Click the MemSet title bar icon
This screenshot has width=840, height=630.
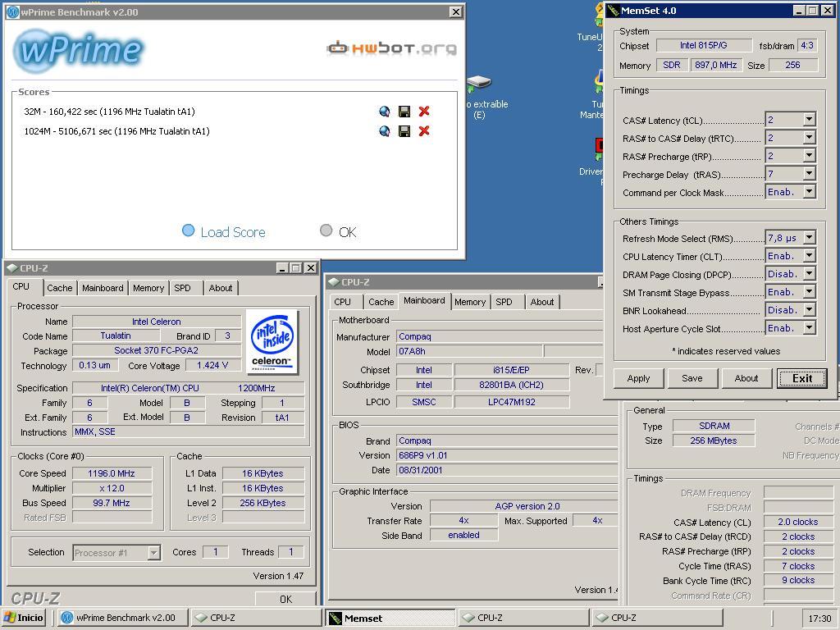click(x=613, y=10)
